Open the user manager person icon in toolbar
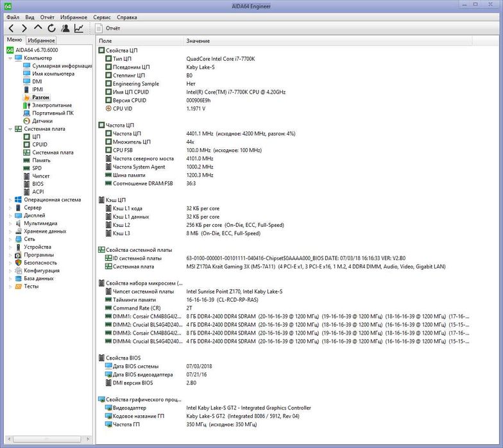 pyautogui.click(x=65, y=28)
